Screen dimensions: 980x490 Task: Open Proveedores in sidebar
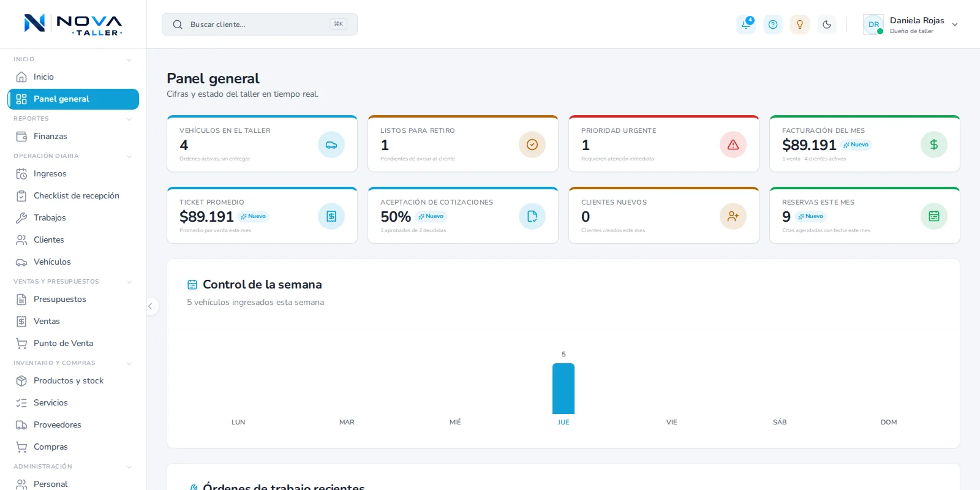tap(73, 425)
